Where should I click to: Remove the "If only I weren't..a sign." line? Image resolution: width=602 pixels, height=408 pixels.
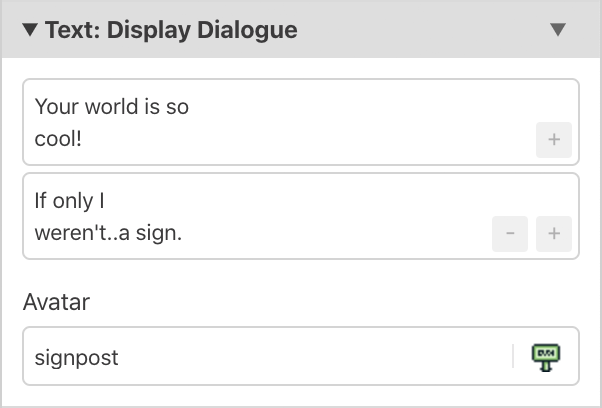[509, 235]
